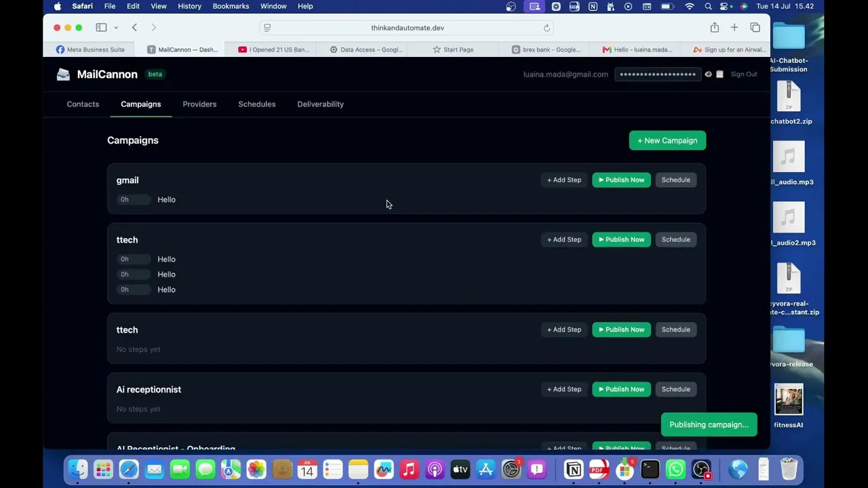Image resolution: width=868 pixels, height=488 pixels.
Task: Open Podcasts from the Dock
Action: [x=435, y=469]
